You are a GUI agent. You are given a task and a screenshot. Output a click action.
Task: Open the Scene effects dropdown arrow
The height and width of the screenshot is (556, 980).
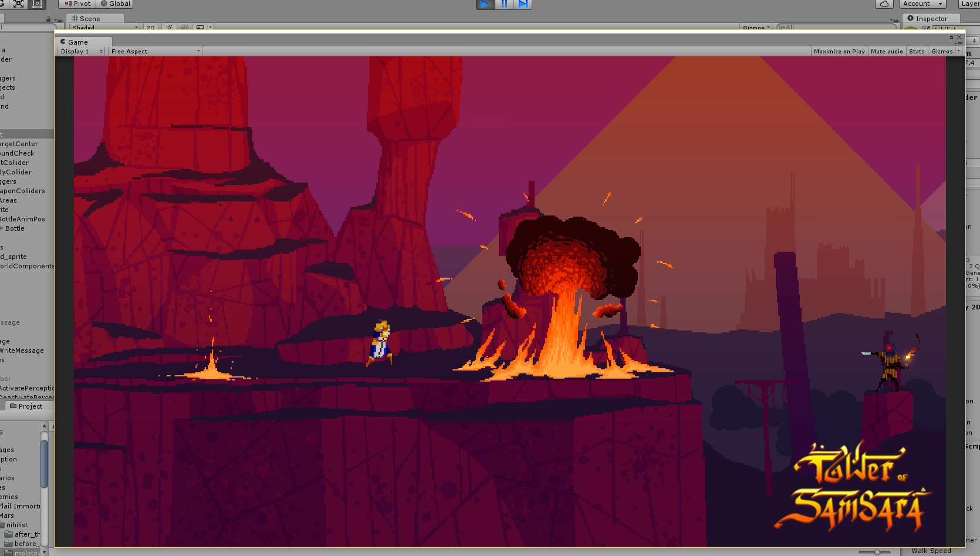click(x=210, y=28)
